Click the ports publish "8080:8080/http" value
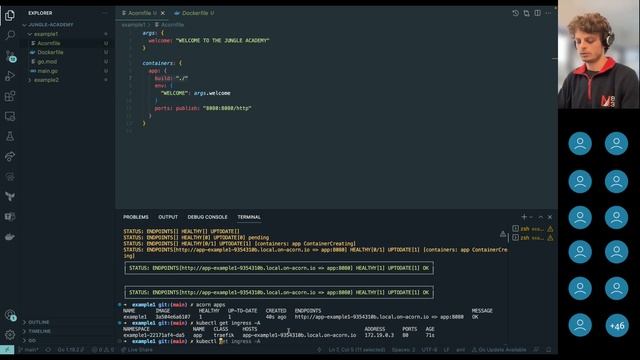Screen dimensions: 640x360 pyautogui.click(x=227, y=108)
